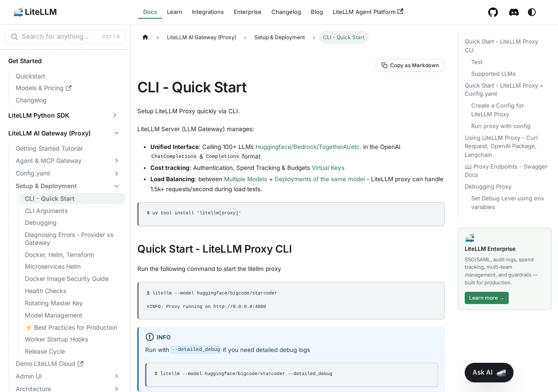
Task: Toggle dark/light mode icon
Action: [532, 12]
